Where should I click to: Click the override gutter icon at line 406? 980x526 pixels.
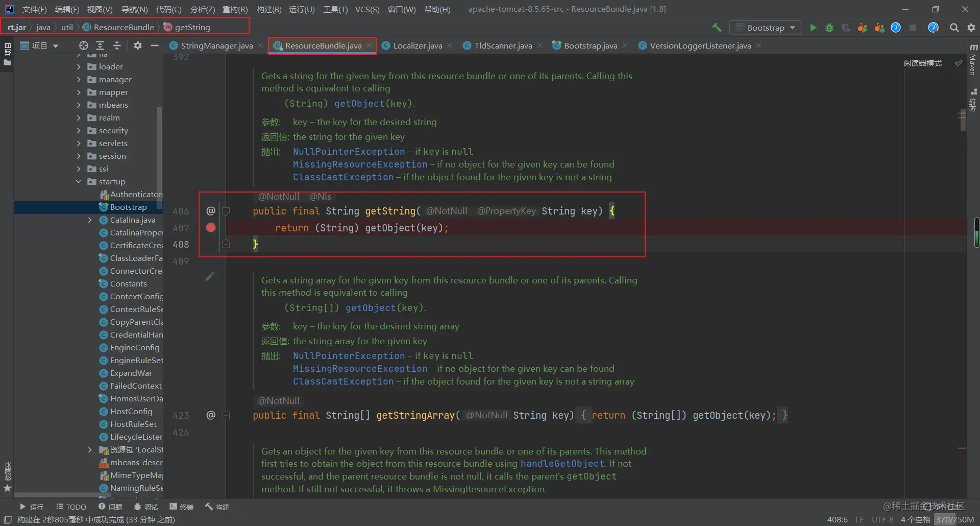pos(211,211)
